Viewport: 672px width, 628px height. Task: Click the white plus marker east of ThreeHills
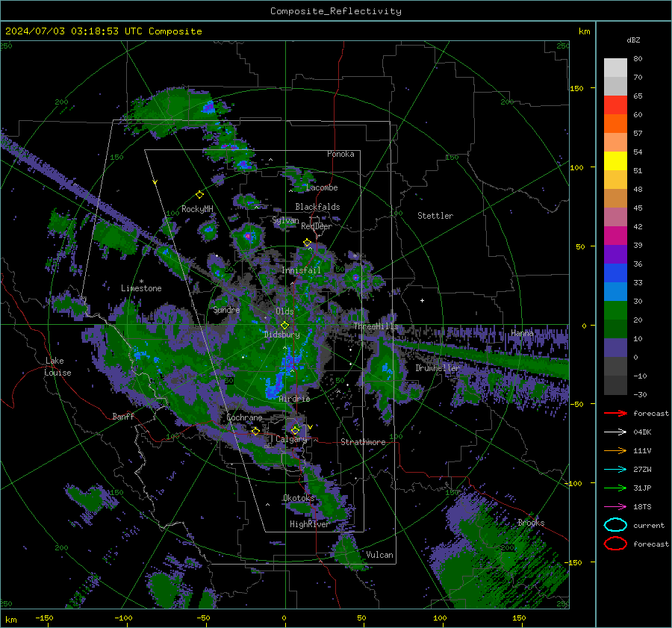(x=422, y=300)
